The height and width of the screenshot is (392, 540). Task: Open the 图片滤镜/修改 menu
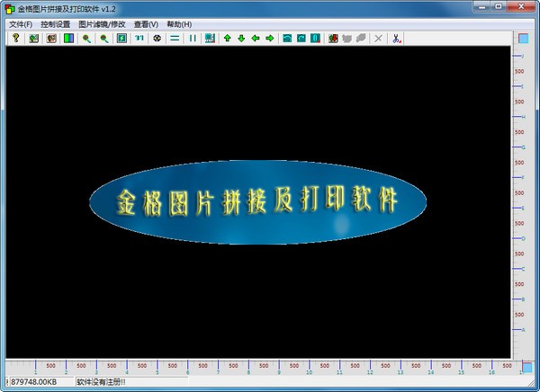coord(102,23)
